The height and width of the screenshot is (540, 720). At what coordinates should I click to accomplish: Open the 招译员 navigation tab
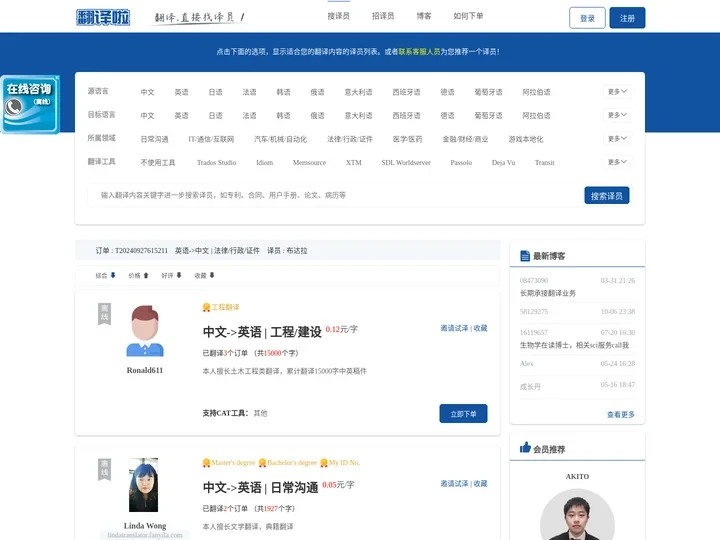[383, 16]
